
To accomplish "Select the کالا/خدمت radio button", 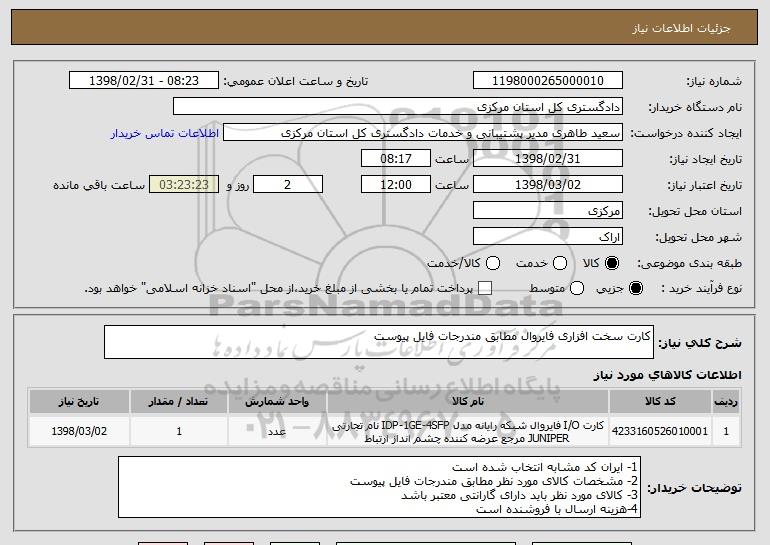I will point(493,264).
